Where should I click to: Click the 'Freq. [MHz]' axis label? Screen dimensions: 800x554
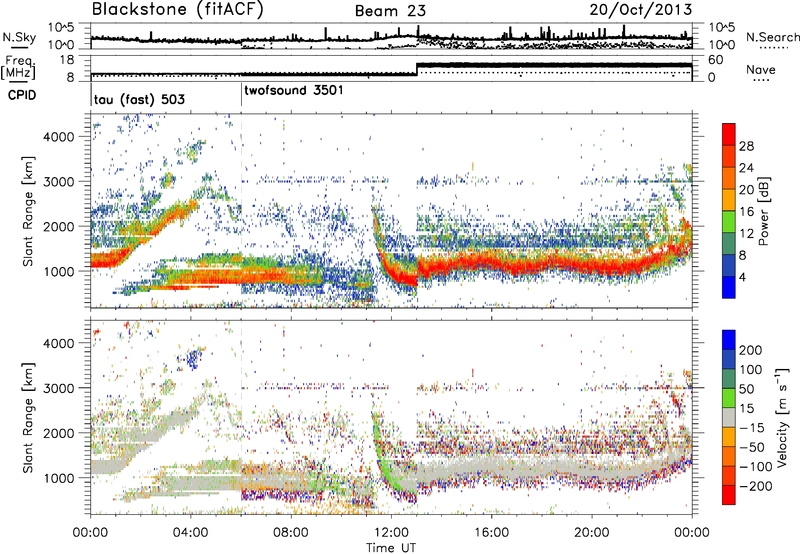18,68
